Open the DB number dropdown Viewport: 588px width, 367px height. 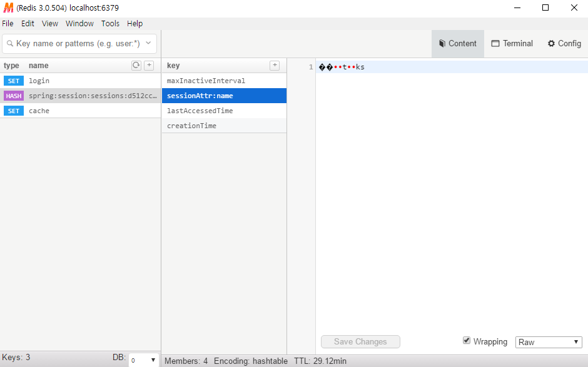click(x=143, y=360)
